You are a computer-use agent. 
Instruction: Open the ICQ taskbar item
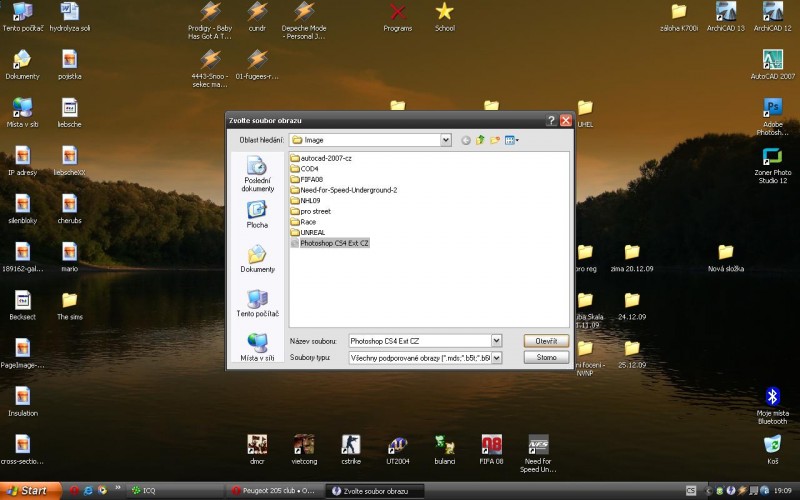coord(150,491)
